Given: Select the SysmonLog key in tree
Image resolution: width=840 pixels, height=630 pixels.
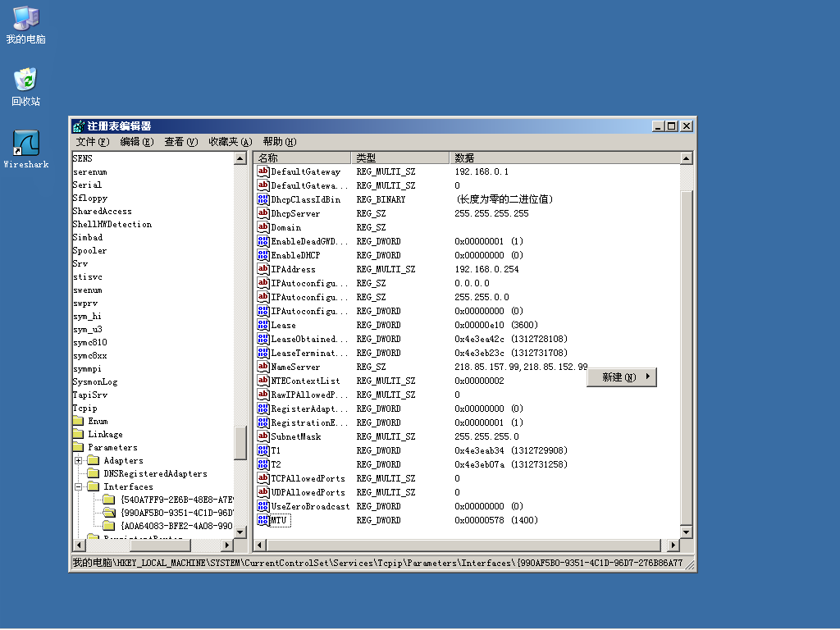Looking at the screenshot, I should (95, 381).
